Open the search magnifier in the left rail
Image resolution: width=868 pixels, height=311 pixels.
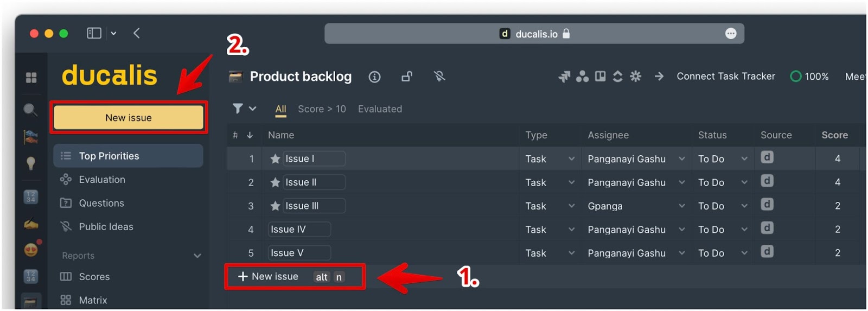[x=30, y=110]
